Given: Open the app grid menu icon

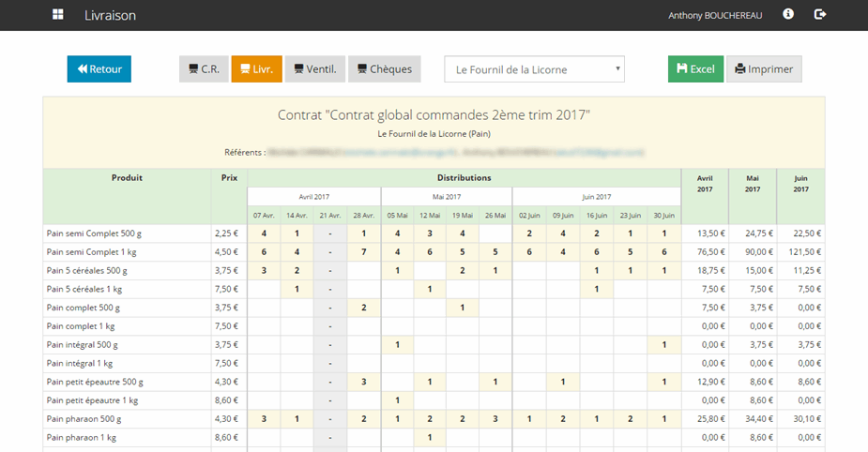Looking at the screenshot, I should (x=58, y=15).
